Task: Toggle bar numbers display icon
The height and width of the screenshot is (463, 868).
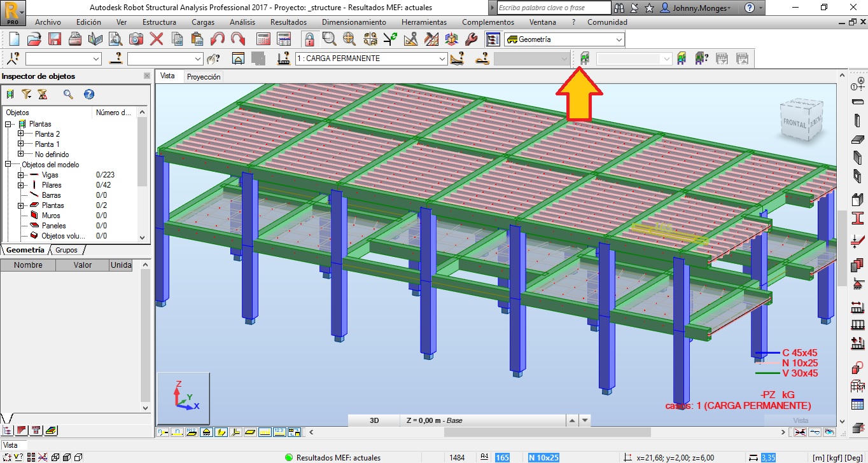Action: point(176,432)
